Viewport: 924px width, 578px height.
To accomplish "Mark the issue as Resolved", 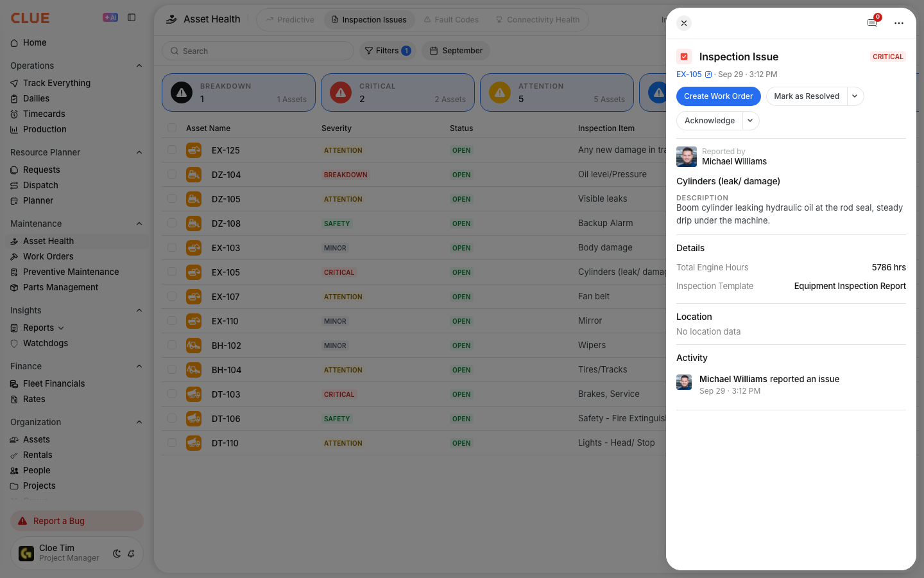I will pos(807,96).
